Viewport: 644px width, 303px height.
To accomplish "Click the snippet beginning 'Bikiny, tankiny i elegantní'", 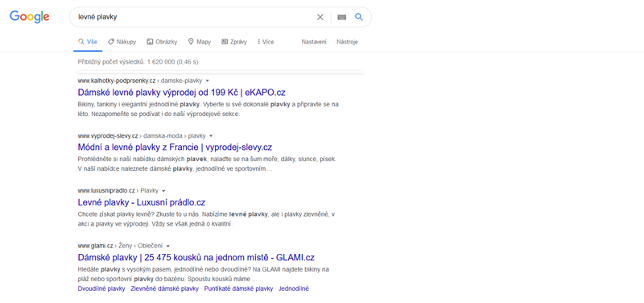I will coord(208,109).
